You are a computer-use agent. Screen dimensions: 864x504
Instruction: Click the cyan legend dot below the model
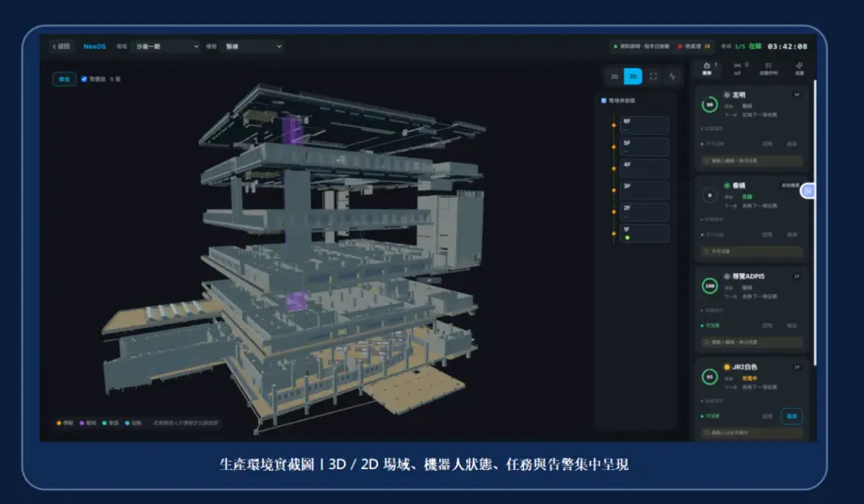(x=128, y=423)
